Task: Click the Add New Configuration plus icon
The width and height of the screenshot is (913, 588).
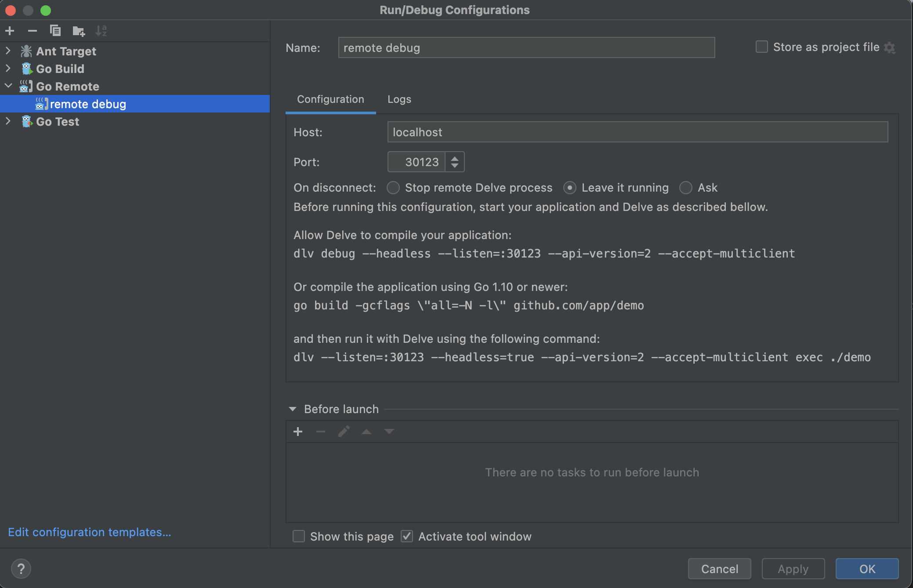Action: [10, 31]
